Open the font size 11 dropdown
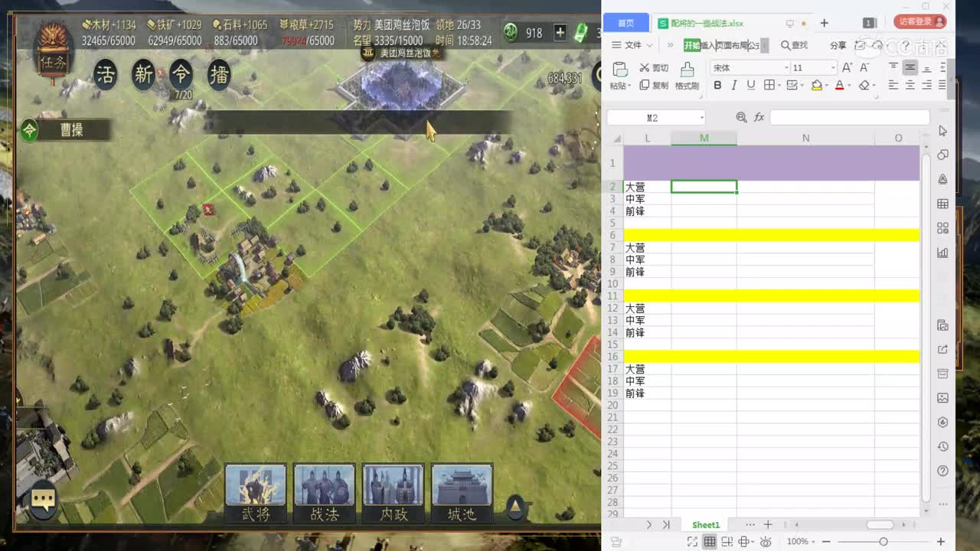 click(x=833, y=68)
